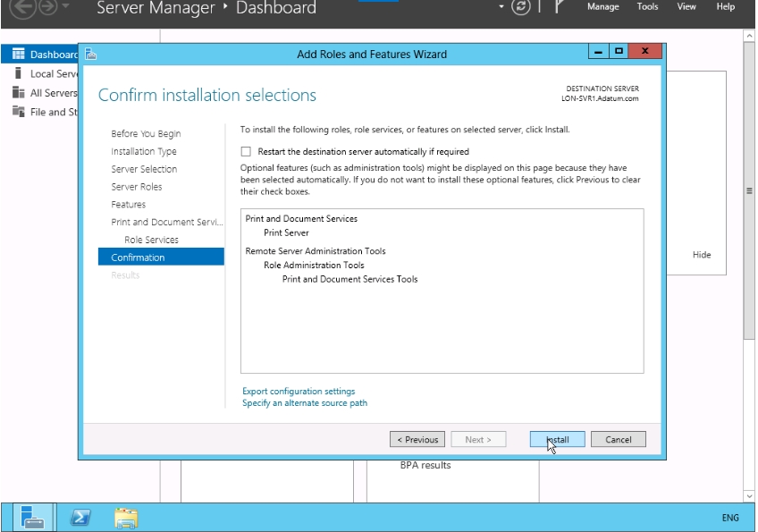Screen dimensions: 758x532
Task: Launch PowerShell from the taskbar
Action: 80,518
